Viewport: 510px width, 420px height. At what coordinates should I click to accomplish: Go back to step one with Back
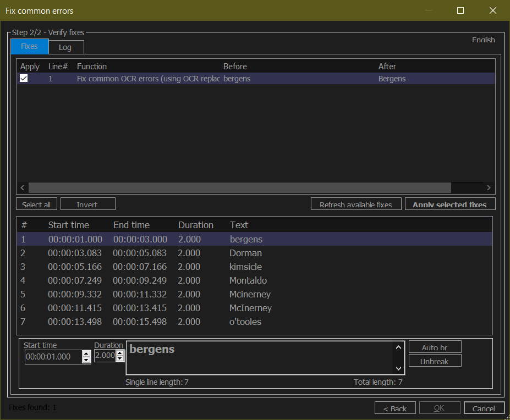click(x=395, y=407)
